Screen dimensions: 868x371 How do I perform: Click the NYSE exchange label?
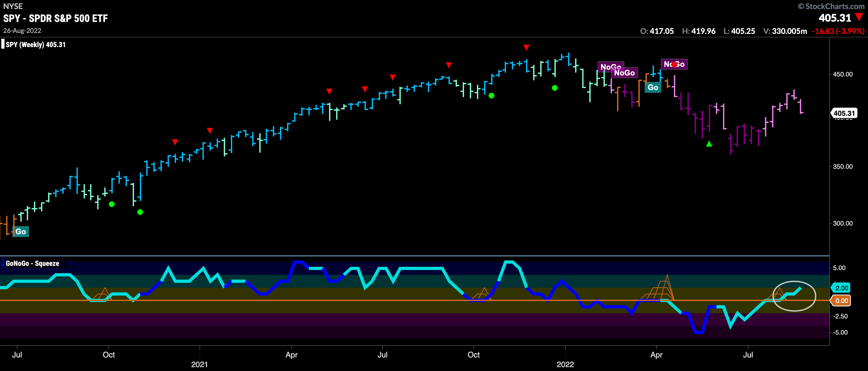(13, 6)
